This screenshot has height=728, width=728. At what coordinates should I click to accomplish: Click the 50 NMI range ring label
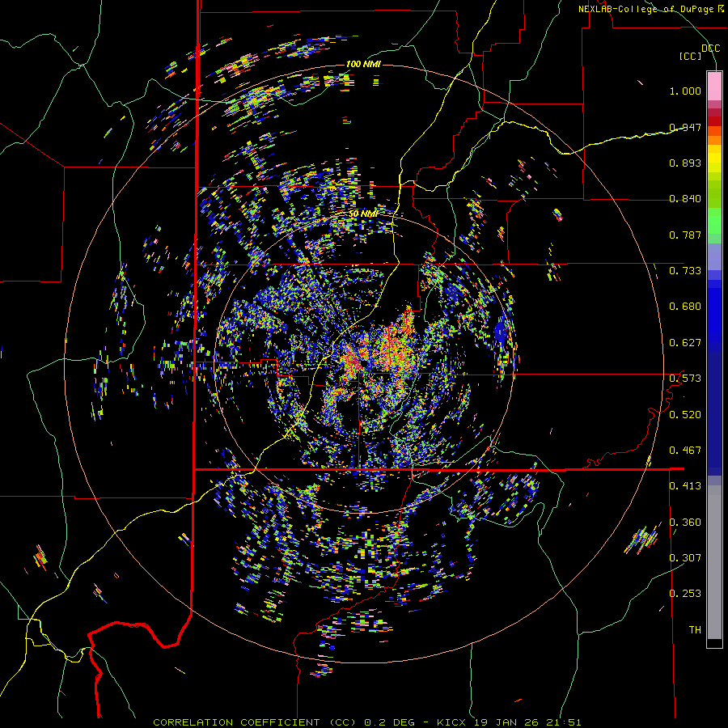pos(363,214)
